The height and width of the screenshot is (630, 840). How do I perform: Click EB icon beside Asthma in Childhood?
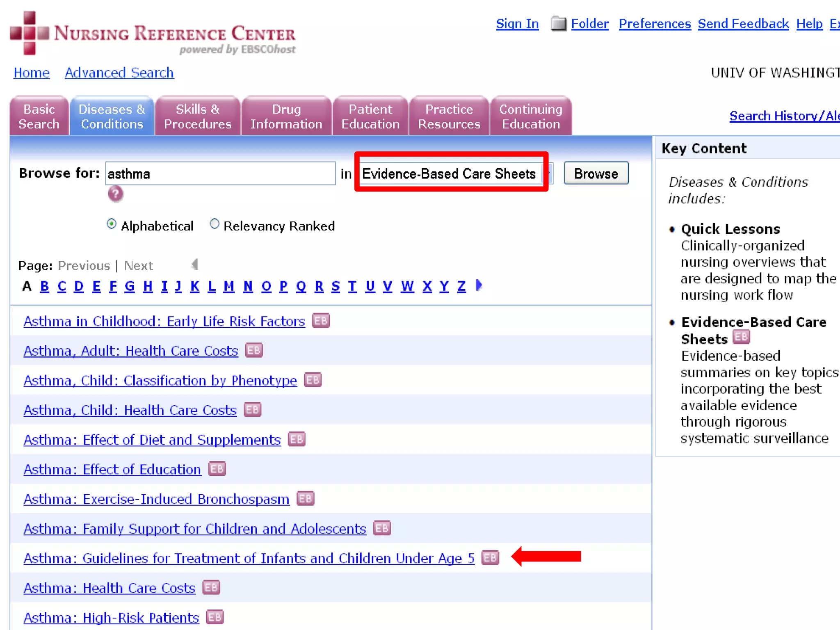(320, 321)
